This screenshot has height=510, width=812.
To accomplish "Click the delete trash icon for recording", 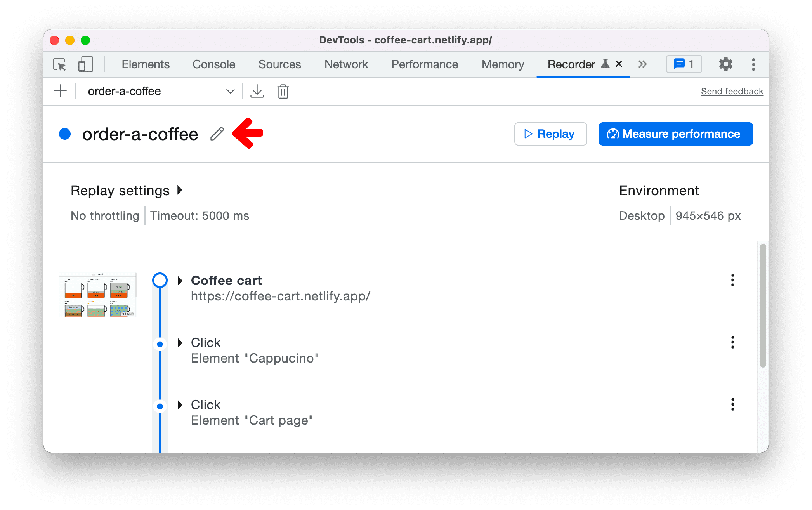I will pos(283,92).
